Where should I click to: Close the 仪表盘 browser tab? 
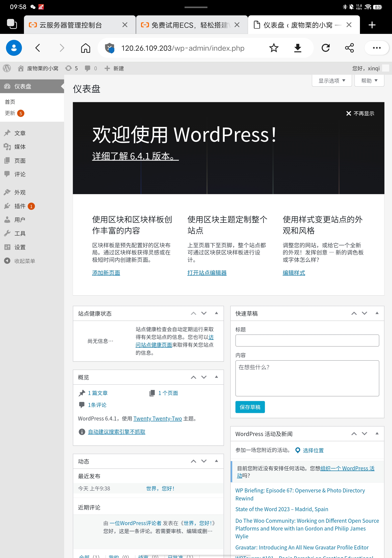pyautogui.click(x=349, y=25)
